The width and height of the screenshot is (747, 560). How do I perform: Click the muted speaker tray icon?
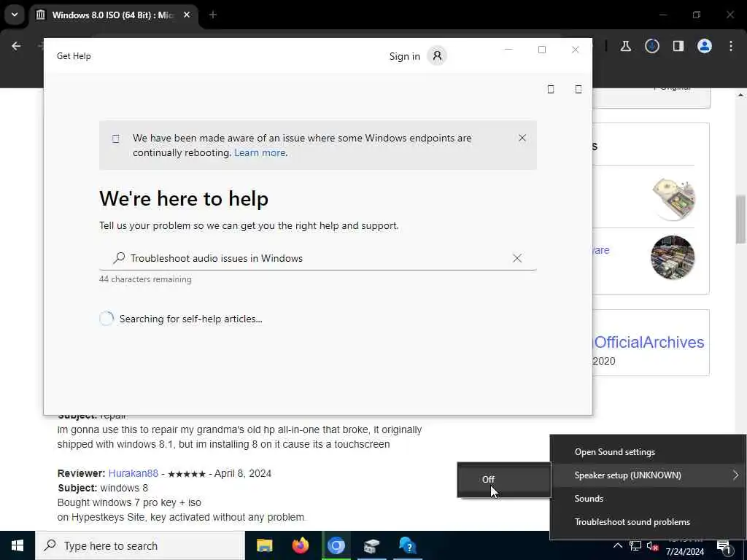click(x=652, y=546)
